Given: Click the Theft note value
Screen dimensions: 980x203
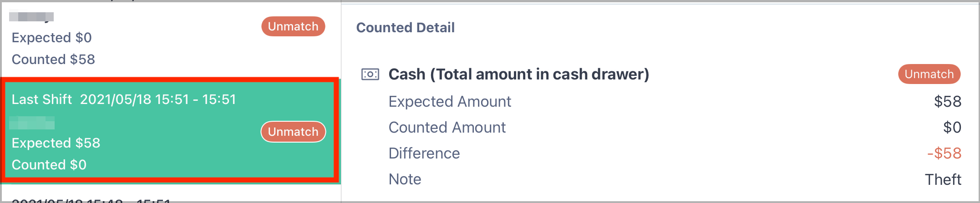Looking at the screenshot, I should click(943, 179).
